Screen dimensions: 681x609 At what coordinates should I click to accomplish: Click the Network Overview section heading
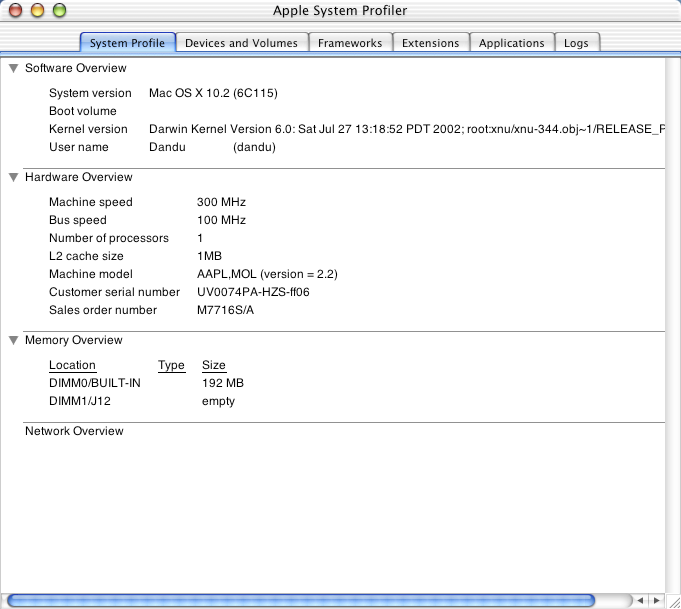(74, 431)
